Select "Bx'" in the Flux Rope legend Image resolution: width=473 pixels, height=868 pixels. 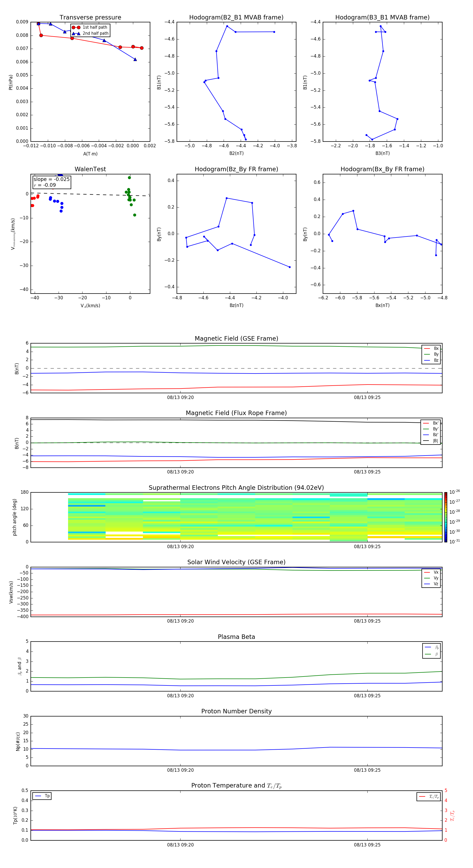431,423
